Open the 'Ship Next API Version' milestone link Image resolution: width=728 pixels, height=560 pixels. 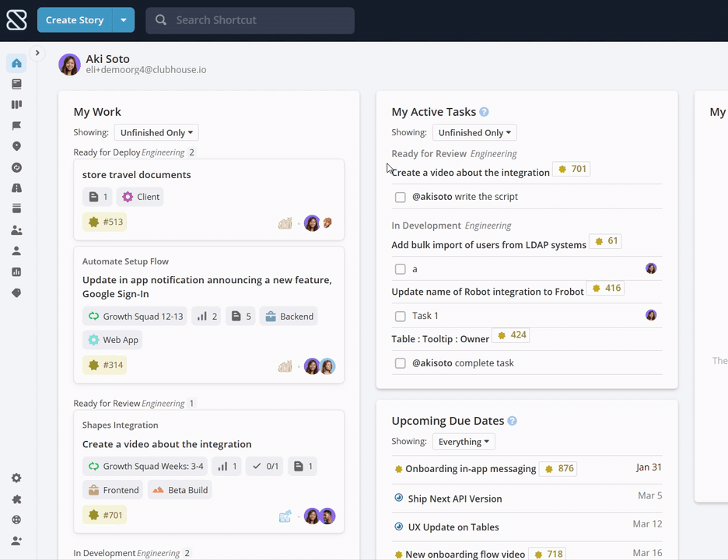(x=455, y=499)
